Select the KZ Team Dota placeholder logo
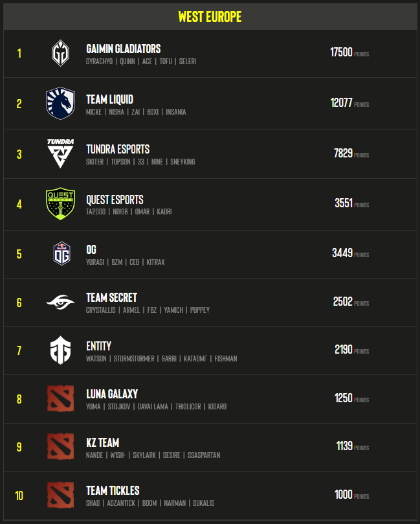 click(x=60, y=446)
